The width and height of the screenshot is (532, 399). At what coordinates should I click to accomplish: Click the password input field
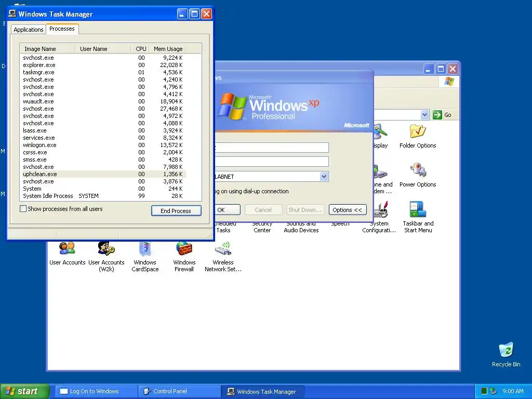pyautogui.click(x=272, y=162)
